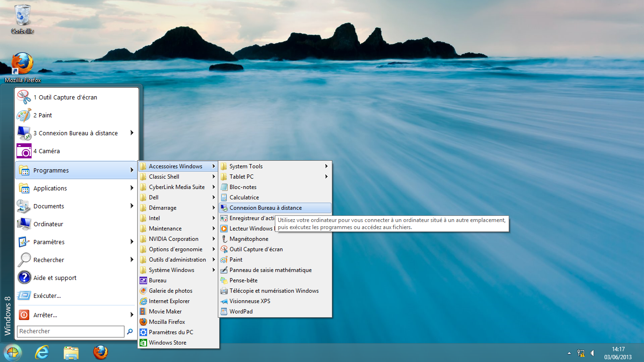The width and height of the screenshot is (644, 362).
Task: Launch Magnétophone sound recorder
Action: tap(248, 239)
